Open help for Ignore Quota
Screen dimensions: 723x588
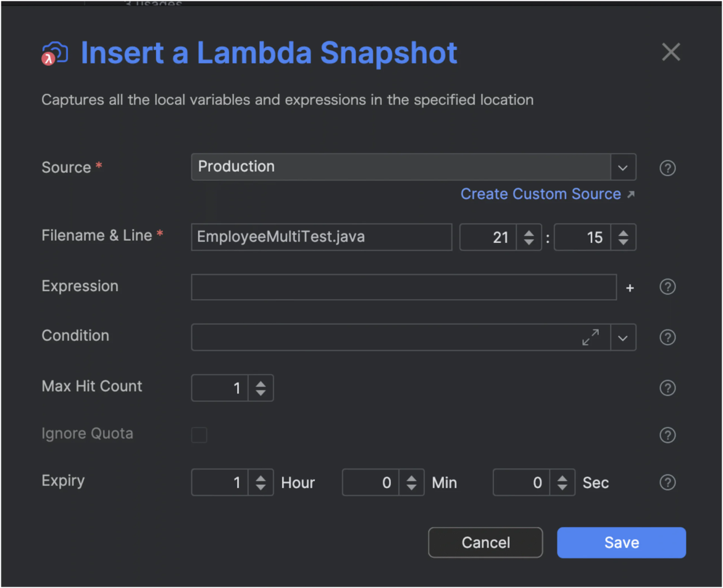click(668, 435)
